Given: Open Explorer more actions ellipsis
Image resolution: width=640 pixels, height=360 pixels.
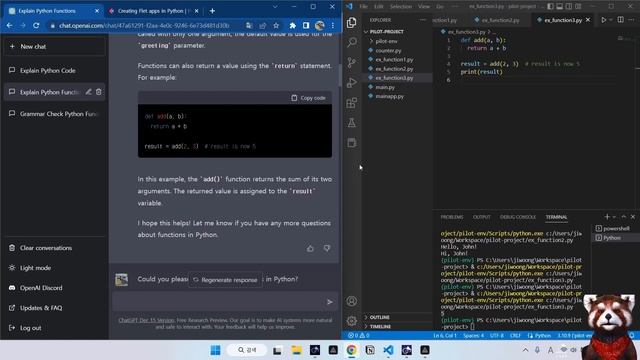Looking at the screenshot, I should pos(422,20).
